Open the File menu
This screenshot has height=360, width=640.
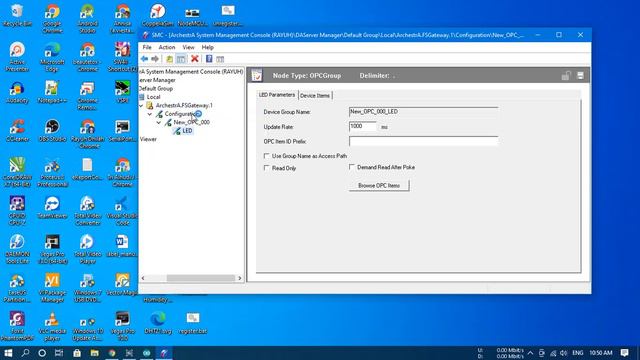click(x=147, y=47)
